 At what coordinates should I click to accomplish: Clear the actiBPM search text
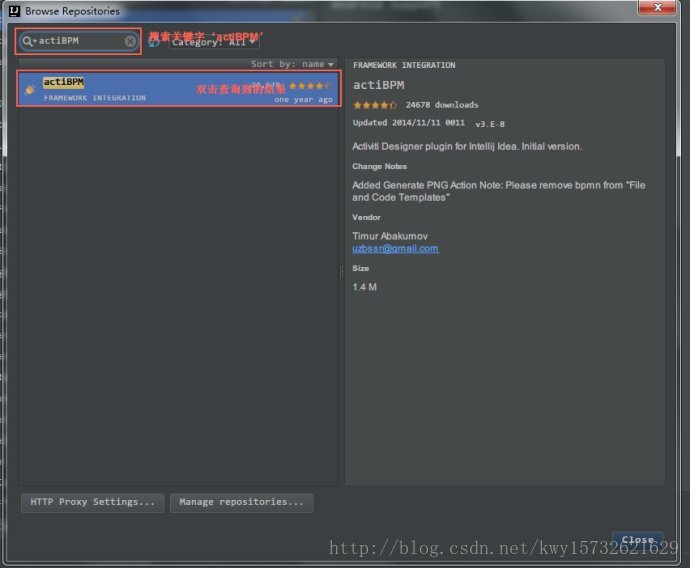click(130, 41)
